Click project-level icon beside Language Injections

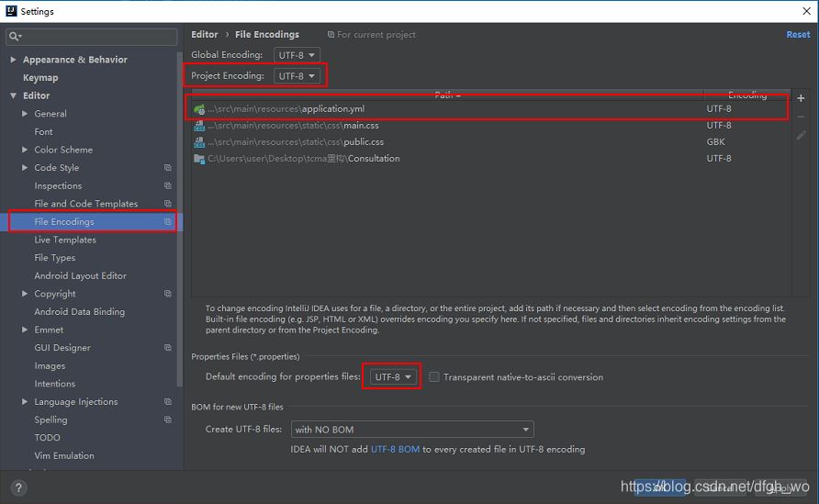tap(168, 401)
